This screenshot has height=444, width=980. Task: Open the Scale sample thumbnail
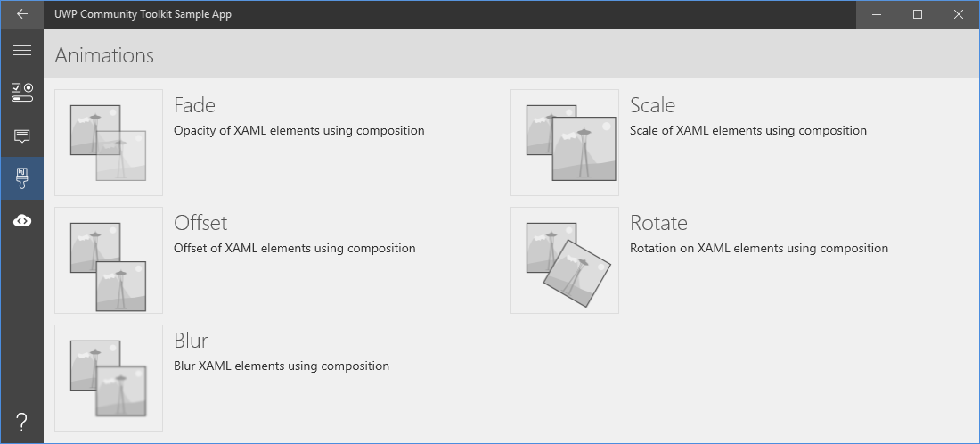[x=564, y=143]
